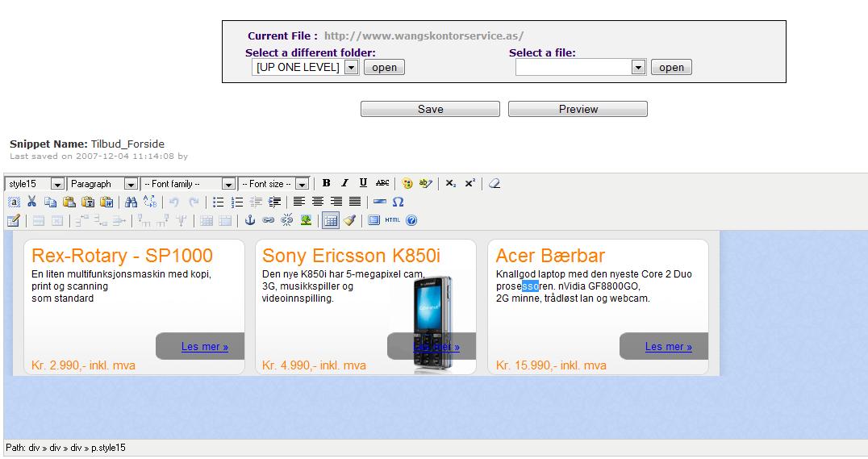
Task: Toggle bold formatting
Action: tap(327, 183)
